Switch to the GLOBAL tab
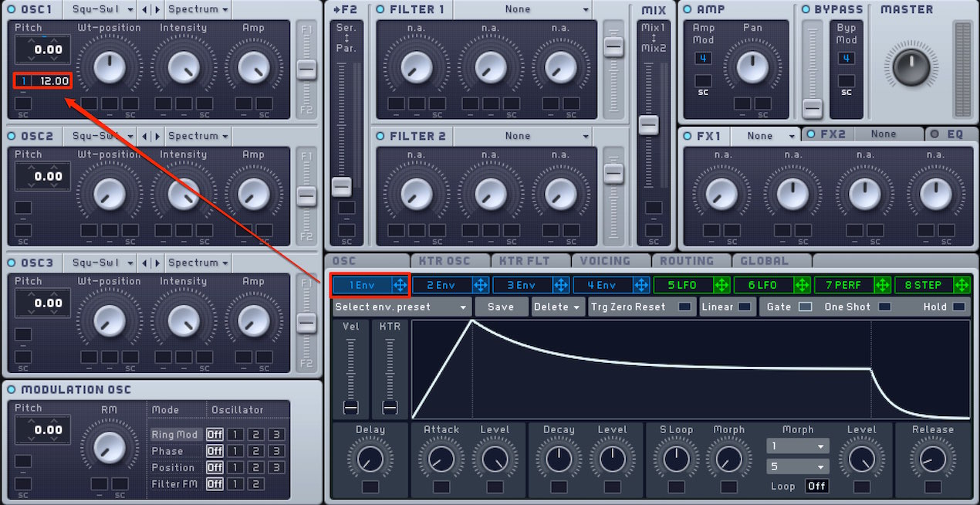This screenshot has width=980, height=505. (772, 261)
